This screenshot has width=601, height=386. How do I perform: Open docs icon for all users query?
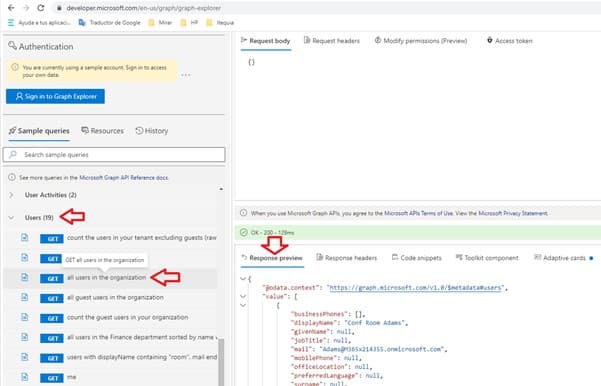pos(25,277)
